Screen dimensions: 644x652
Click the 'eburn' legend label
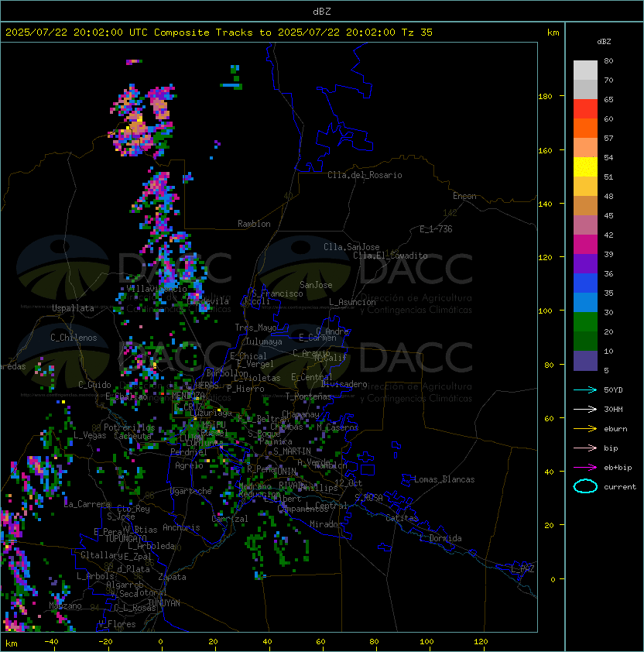(x=615, y=429)
